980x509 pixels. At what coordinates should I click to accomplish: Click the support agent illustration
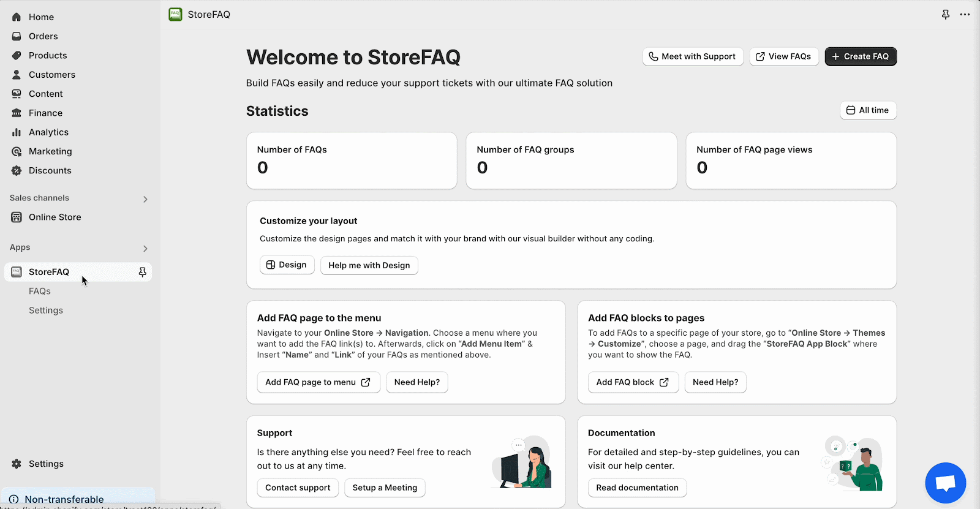[522, 462]
